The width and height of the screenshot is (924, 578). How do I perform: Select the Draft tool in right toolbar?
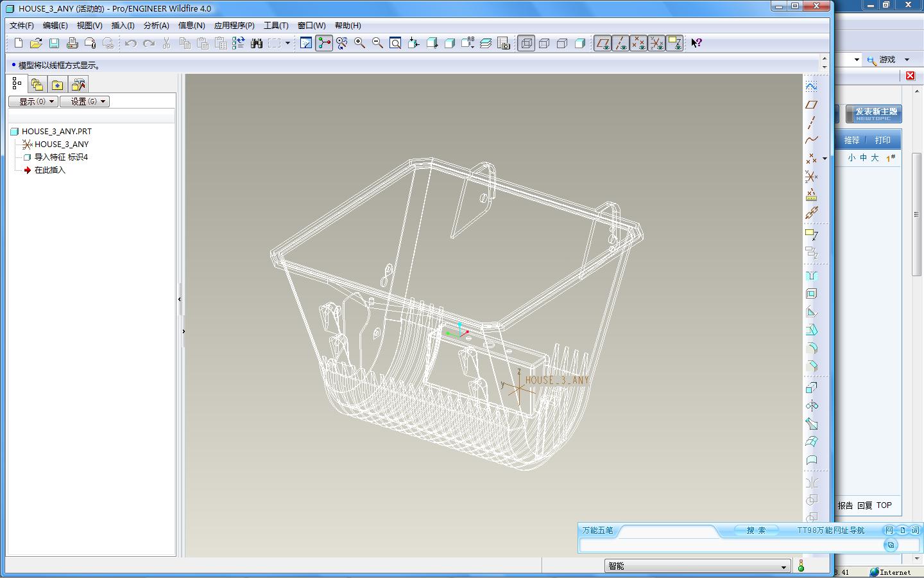(812, 330)
